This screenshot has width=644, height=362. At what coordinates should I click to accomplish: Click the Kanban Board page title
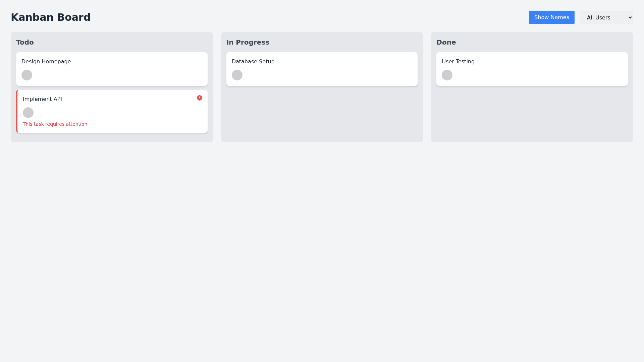51,17
